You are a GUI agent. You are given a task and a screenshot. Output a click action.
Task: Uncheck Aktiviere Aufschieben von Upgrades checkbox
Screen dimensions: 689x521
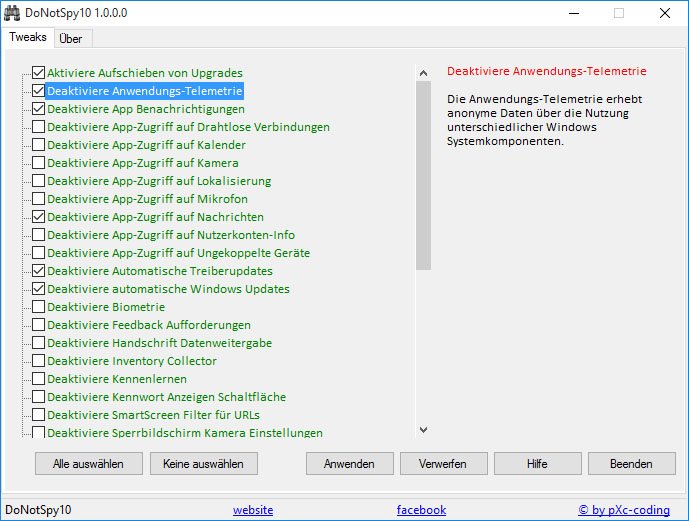pyautogui.click(x=39, y=72)
